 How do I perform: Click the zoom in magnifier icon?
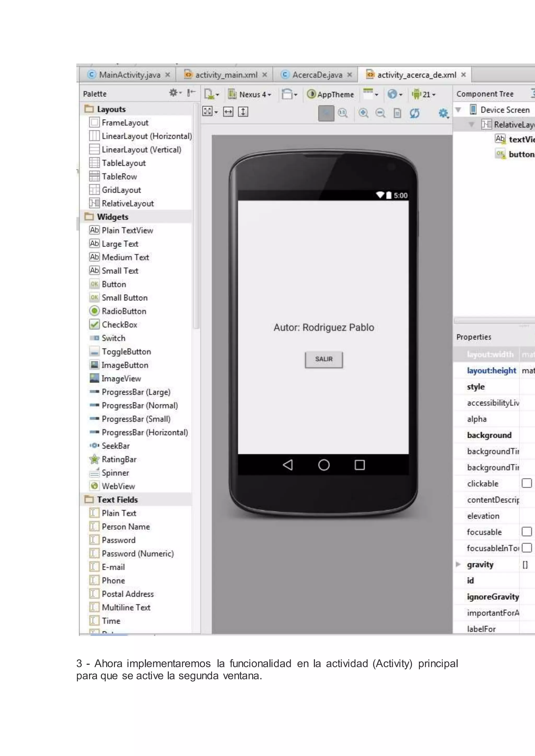tap(363, 113)
